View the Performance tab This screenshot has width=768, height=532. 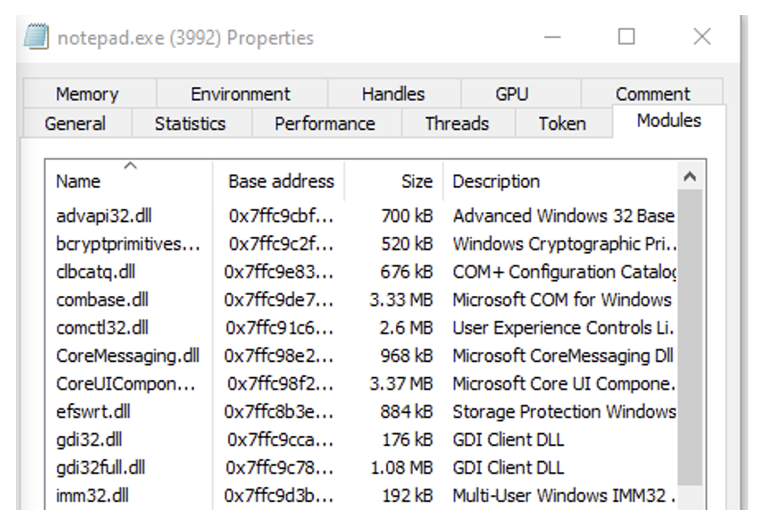click(324, 123)
